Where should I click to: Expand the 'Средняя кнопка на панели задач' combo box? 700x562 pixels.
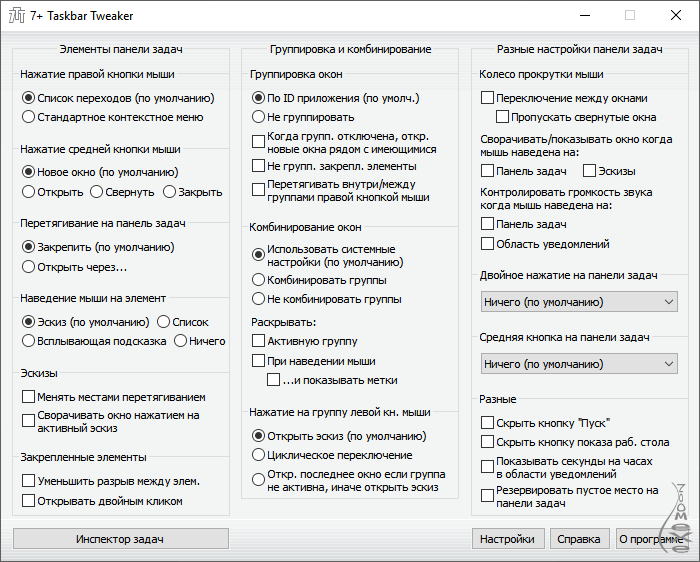[x=579, y=364]
